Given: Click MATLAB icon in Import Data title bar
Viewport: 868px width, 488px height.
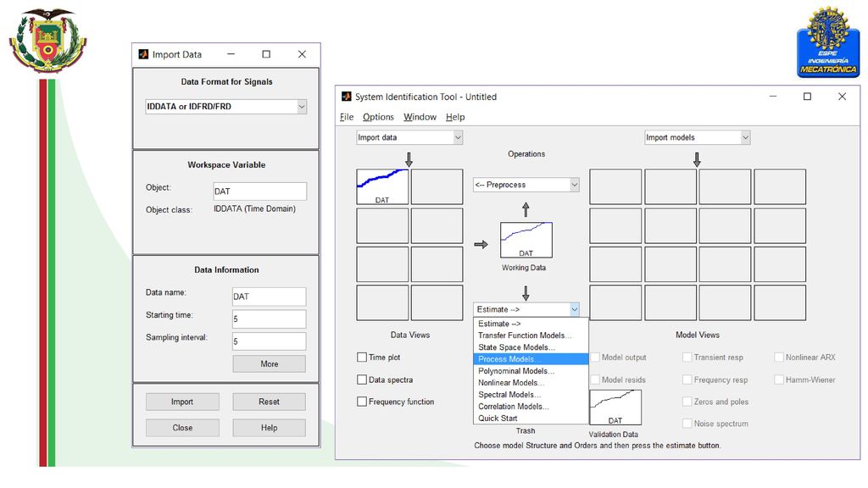Looking at the screenshot, I should click(x=143, y=54).
